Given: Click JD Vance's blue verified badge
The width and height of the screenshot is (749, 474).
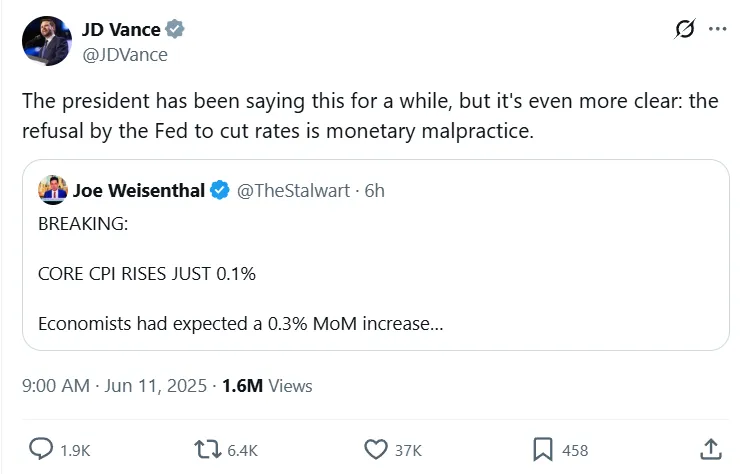Looking at the screenshot, I should point(175,30).
